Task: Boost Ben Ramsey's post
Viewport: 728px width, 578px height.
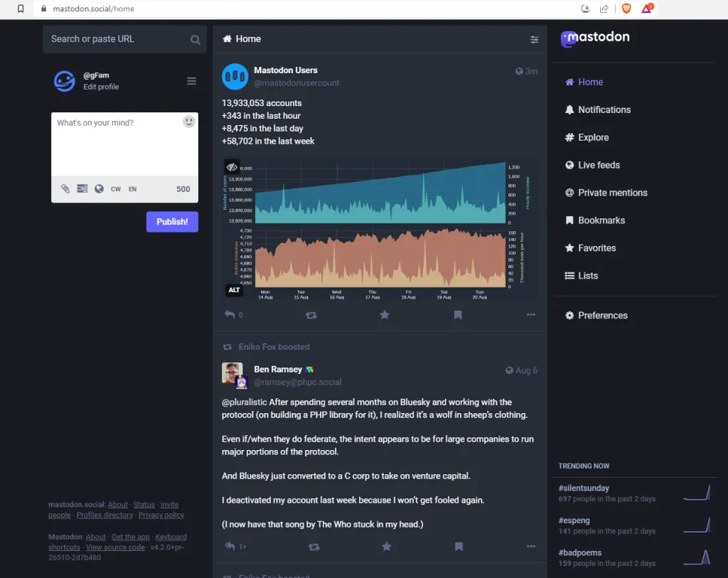Action: click(x=314, y=547)
